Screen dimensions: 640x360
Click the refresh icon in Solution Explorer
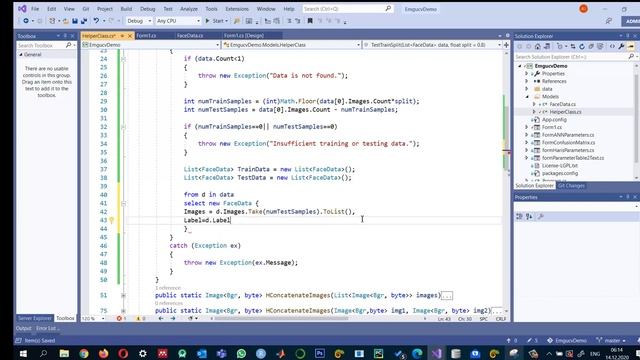(582, 47)
